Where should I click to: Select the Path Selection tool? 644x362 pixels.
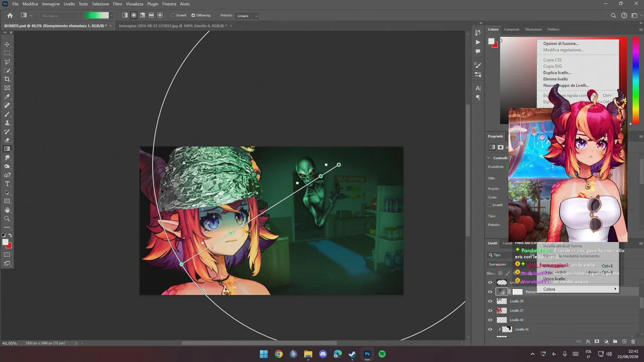(x=7, y=193)
